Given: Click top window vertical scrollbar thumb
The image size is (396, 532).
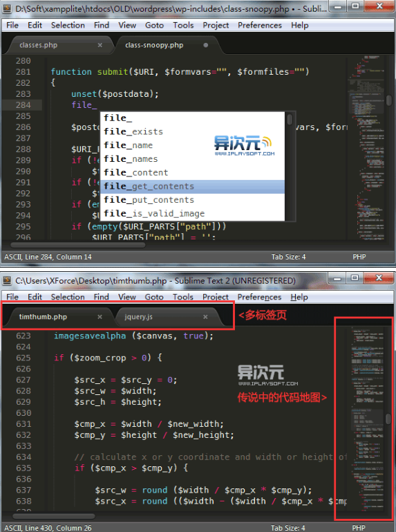Looking at the screenshot, I should click(x=389, y=100).
